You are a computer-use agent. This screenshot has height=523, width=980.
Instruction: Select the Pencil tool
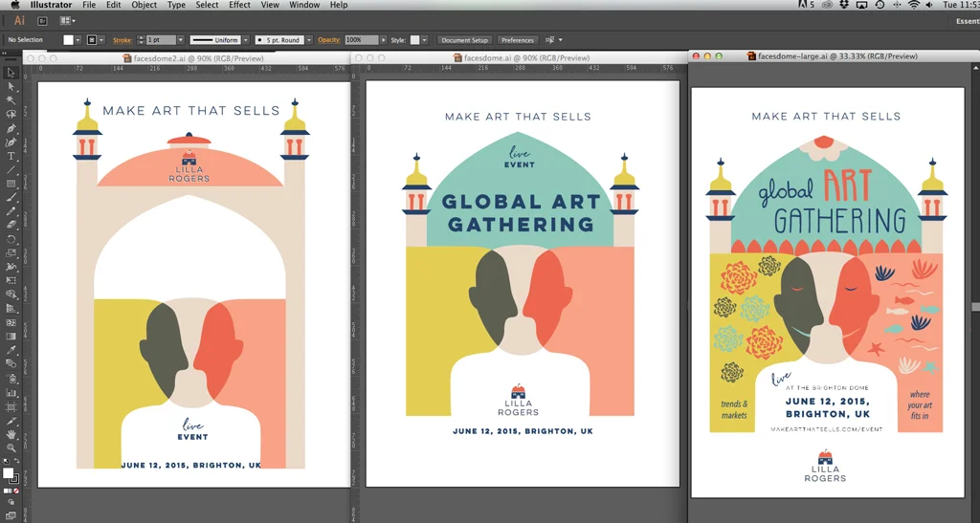coord(11,211)
